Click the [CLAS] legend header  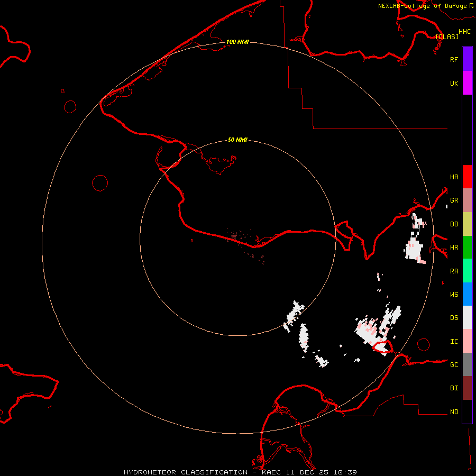447,36
